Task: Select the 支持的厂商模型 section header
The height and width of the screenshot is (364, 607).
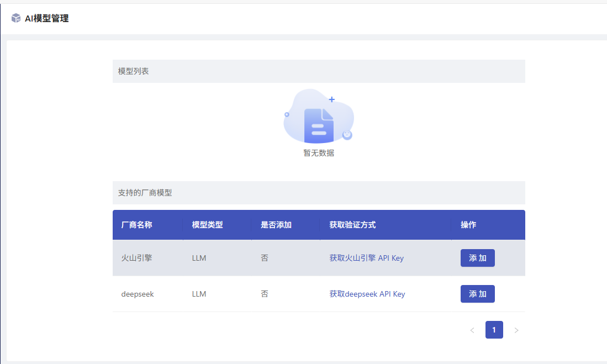Action: coord(319,193)
